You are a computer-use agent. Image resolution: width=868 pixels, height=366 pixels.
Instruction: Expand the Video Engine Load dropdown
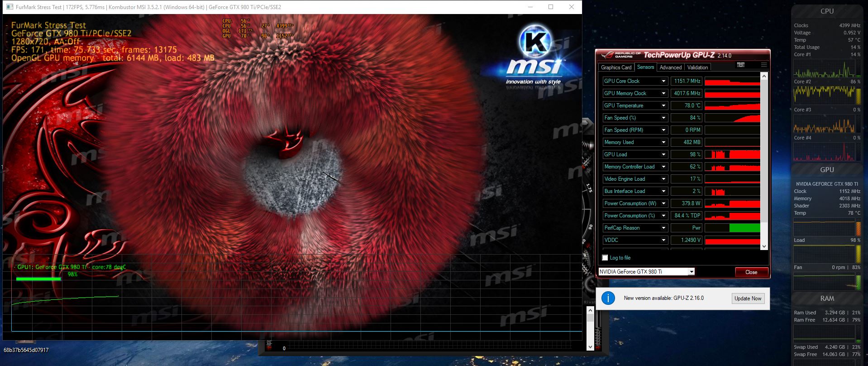click(663, 179)
